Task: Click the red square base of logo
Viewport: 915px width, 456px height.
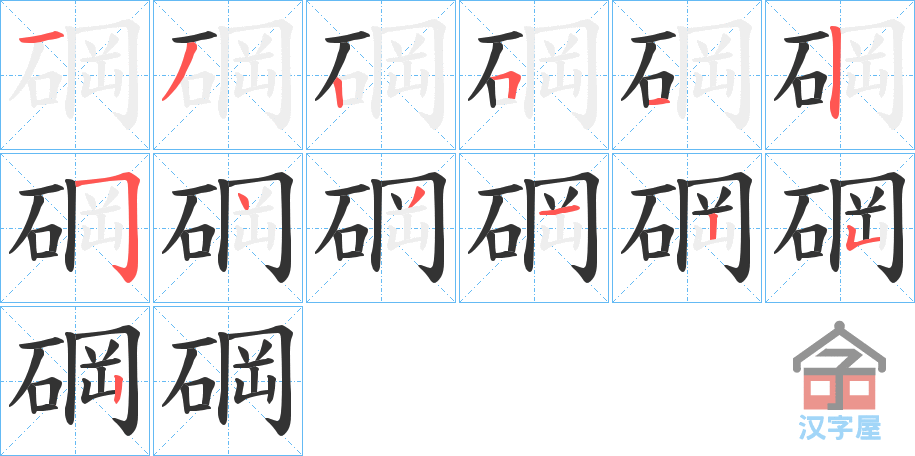Action: point(839,390)
